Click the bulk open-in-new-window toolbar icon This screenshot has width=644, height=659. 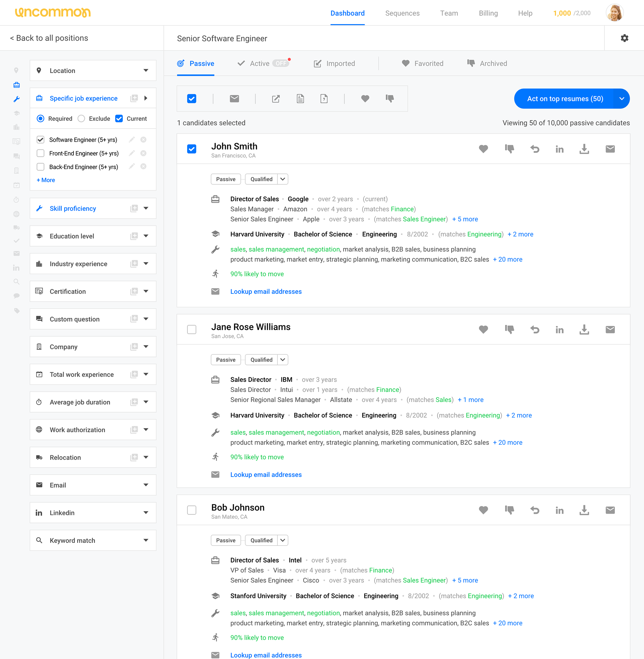[x=276, y=98]
